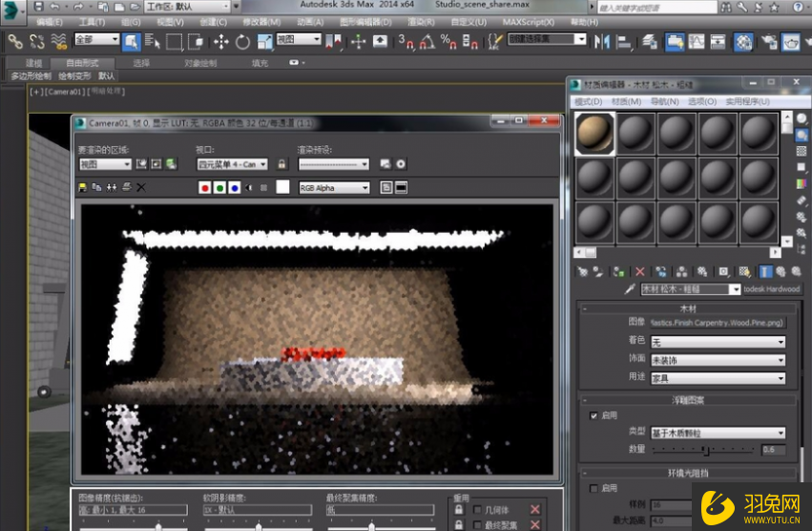Open Render Setup teapot icon
This screenshot has width=812, height=531.
pos(769,41)
